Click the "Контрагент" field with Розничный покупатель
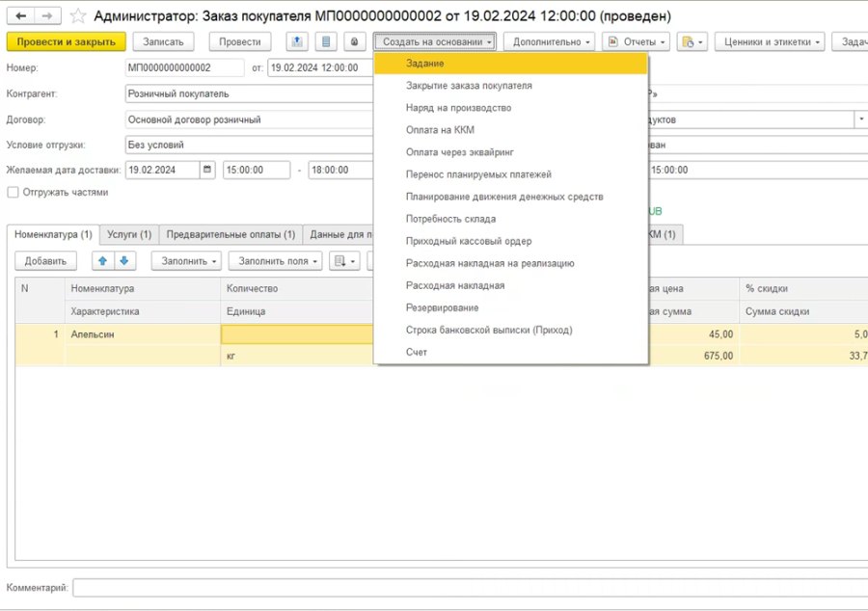The width and height of the screenshot is (868, 611). point(250,93)
